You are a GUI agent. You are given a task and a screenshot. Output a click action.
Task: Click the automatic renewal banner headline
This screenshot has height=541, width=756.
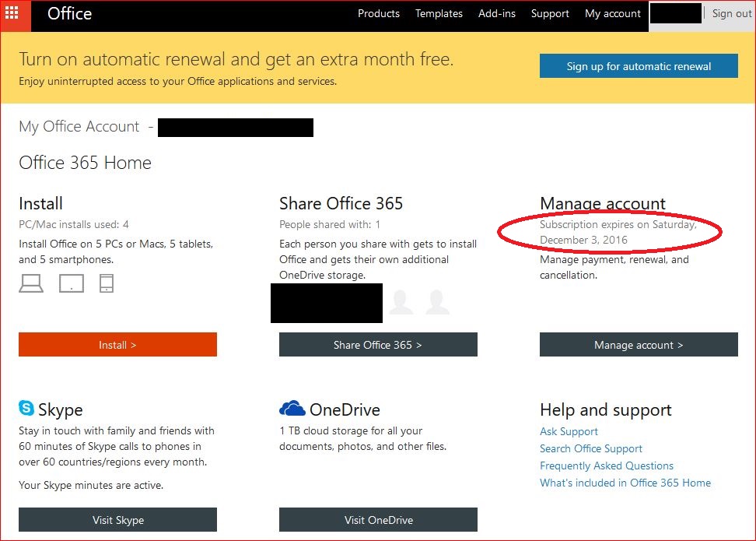(236, 59)
